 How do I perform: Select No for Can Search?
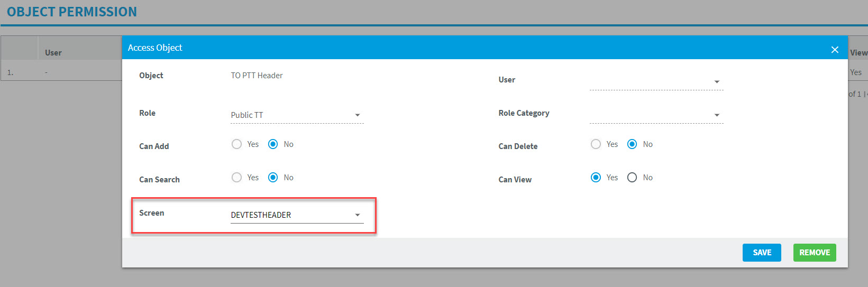273,178
